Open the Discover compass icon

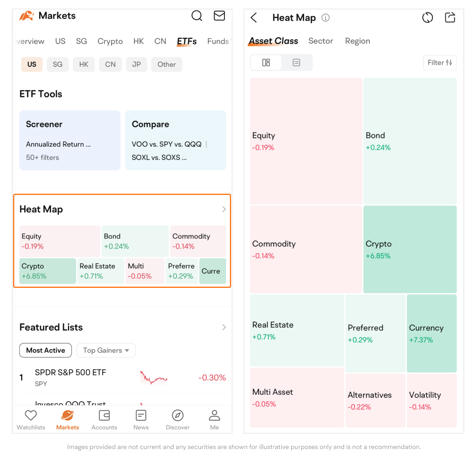[x=178, y=419]
